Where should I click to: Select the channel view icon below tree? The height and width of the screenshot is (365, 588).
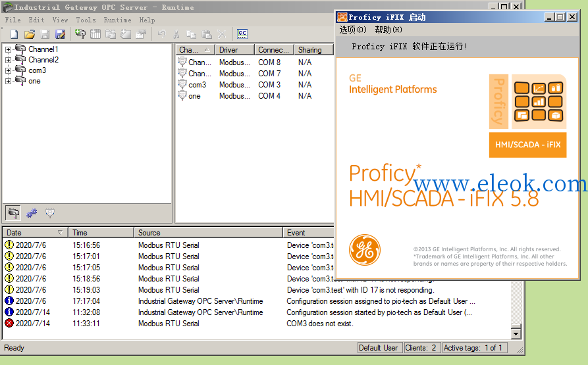14,213
